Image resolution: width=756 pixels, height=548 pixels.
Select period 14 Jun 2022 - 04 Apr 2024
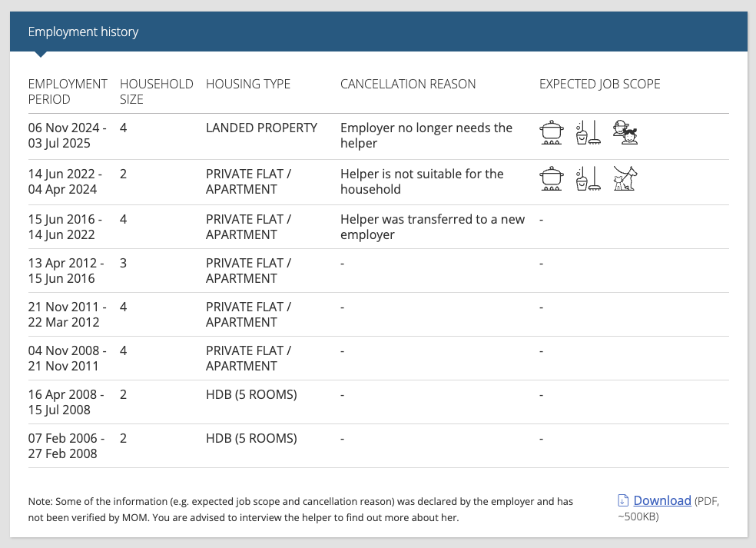click(65, 181)
